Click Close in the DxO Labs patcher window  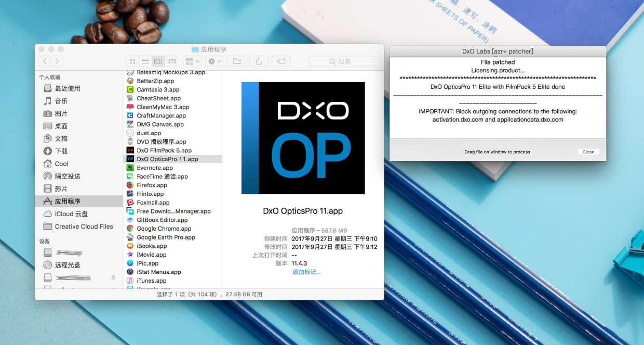[x=588, y=152]
